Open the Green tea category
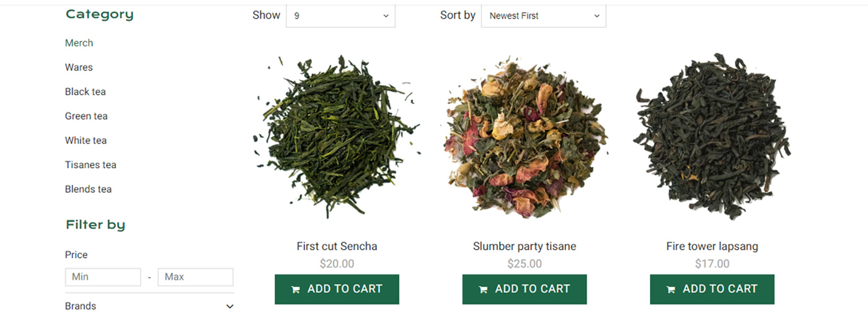The height and width of the screenshot is (319, 868). pyautogui.click(x=86, y=116)
